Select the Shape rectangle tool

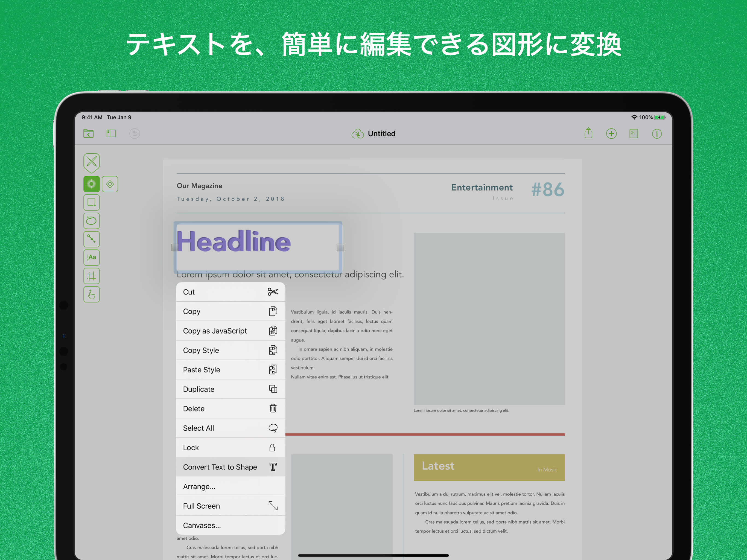[92, 202]
